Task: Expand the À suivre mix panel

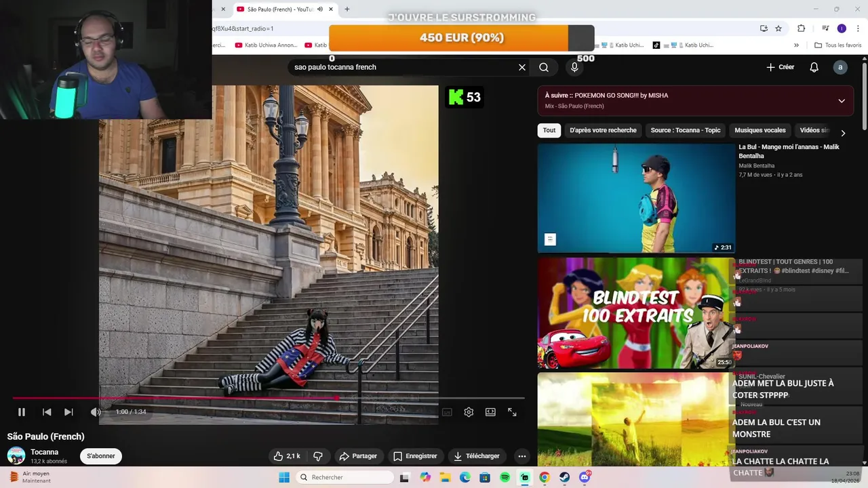Action: [x=842, y=101]
